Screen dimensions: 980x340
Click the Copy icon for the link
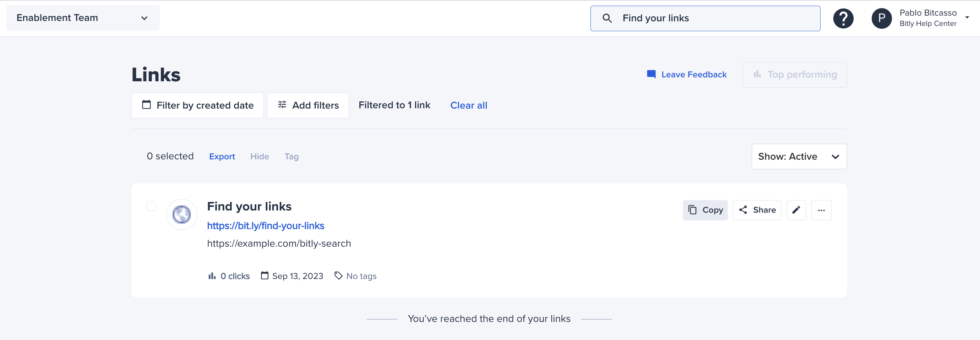click(x=693, y=209)
